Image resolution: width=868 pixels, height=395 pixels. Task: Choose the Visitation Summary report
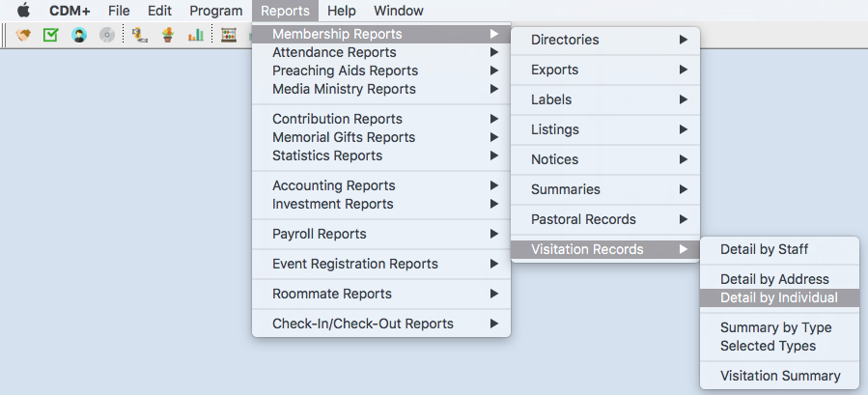[x=779, y=376]
